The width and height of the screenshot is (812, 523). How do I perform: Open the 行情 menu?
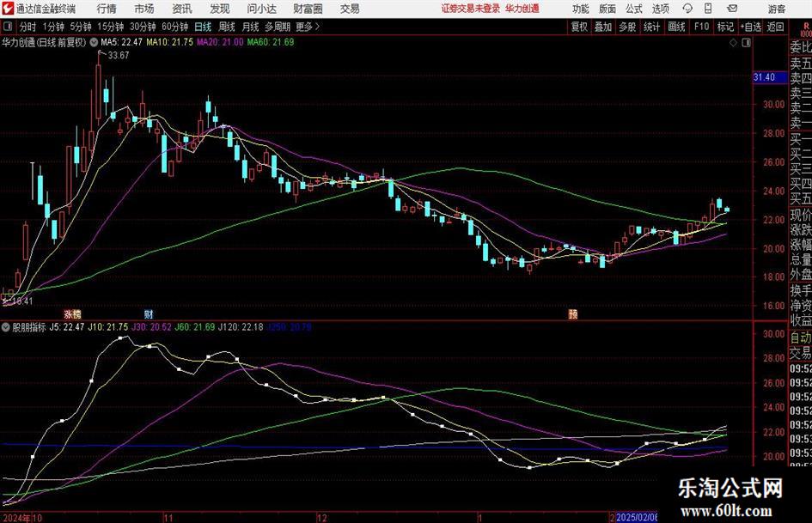click(107, 9)
